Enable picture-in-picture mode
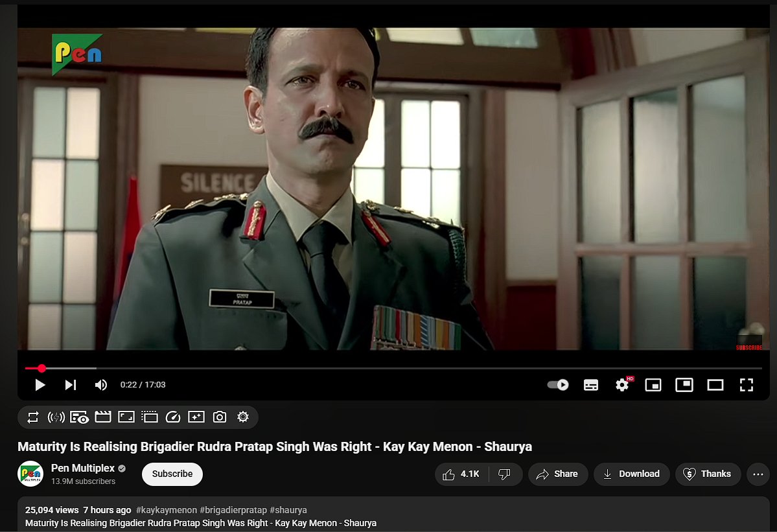 pyautogui.click(x=684, y=385)
